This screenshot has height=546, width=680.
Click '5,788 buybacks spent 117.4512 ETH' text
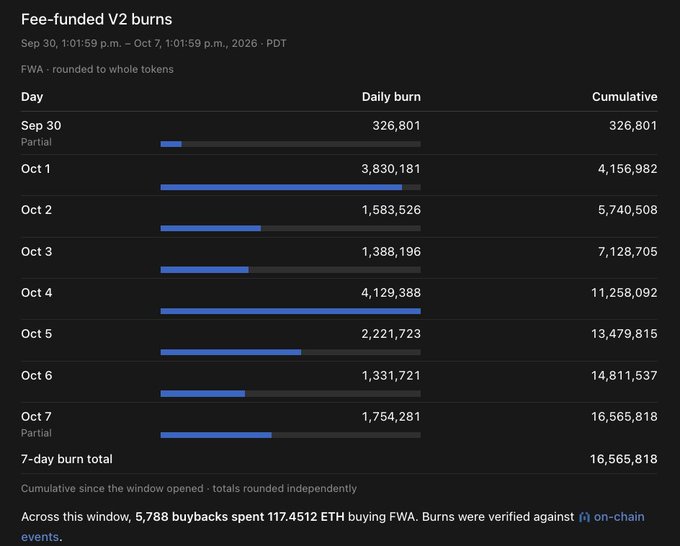tap(240, 517)
